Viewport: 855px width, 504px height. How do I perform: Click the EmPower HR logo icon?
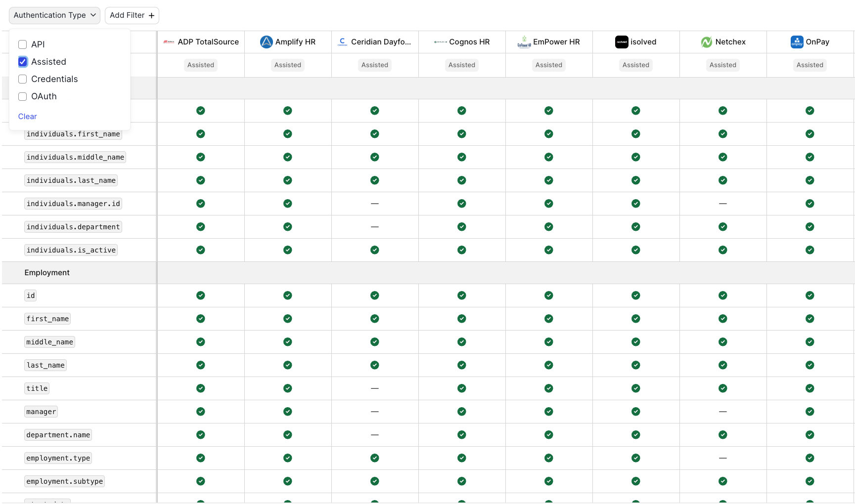pos(524,42)
